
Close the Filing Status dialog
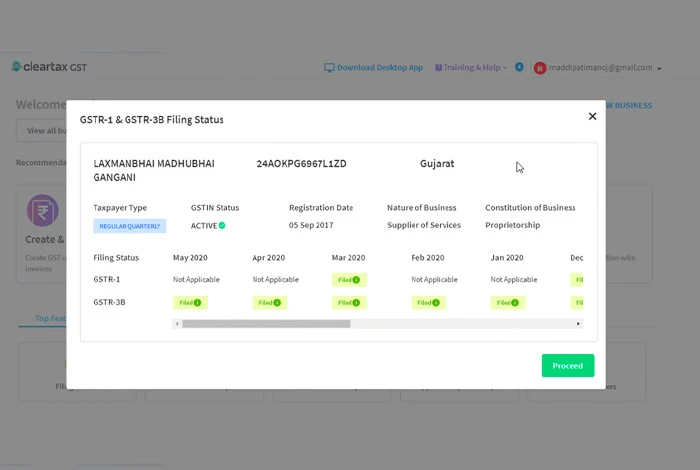pyautogui.click(x=592, y=117)
